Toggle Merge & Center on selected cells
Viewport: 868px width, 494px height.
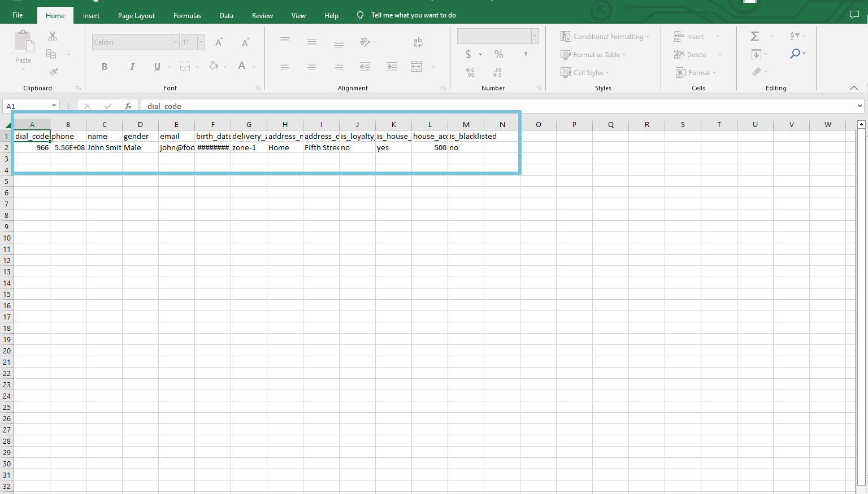pyautogui.click(x=417, y=66)
